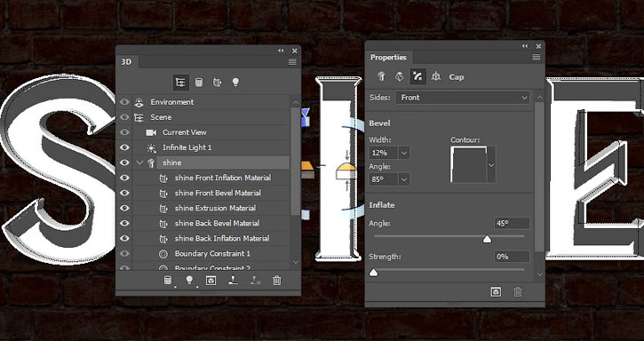Image resolution: width=644 pixels, height=341 pixels.
Task: Filter 3D panel by Whole Scene
Action: click(180, 83)
